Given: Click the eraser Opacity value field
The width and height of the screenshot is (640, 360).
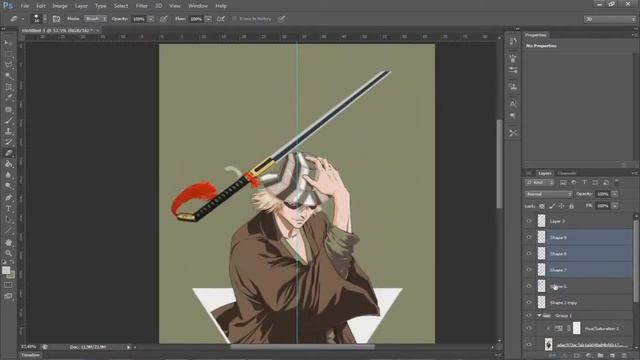Looking at the screenshot, I should pos(139,19).
